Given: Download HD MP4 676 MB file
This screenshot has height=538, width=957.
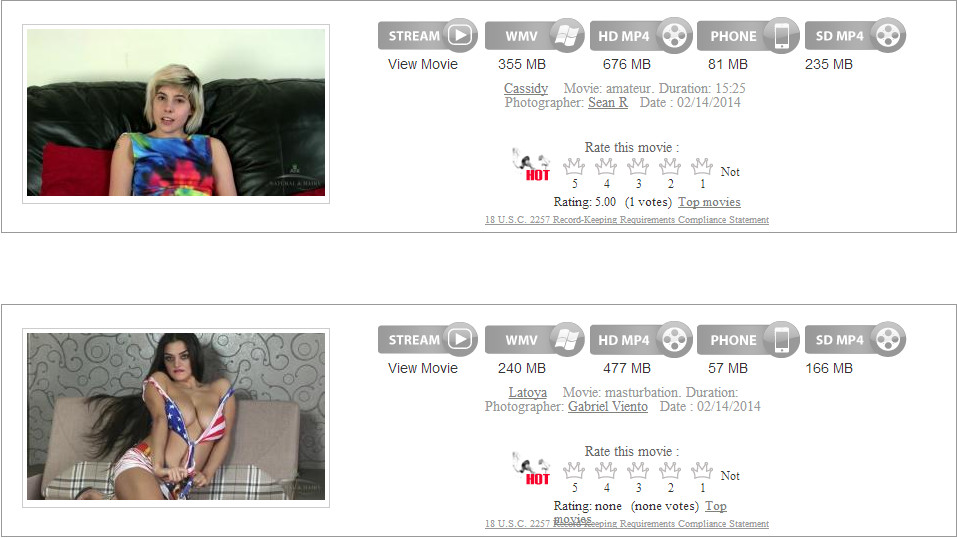Looking at the screenshot, I should (641, 35).
